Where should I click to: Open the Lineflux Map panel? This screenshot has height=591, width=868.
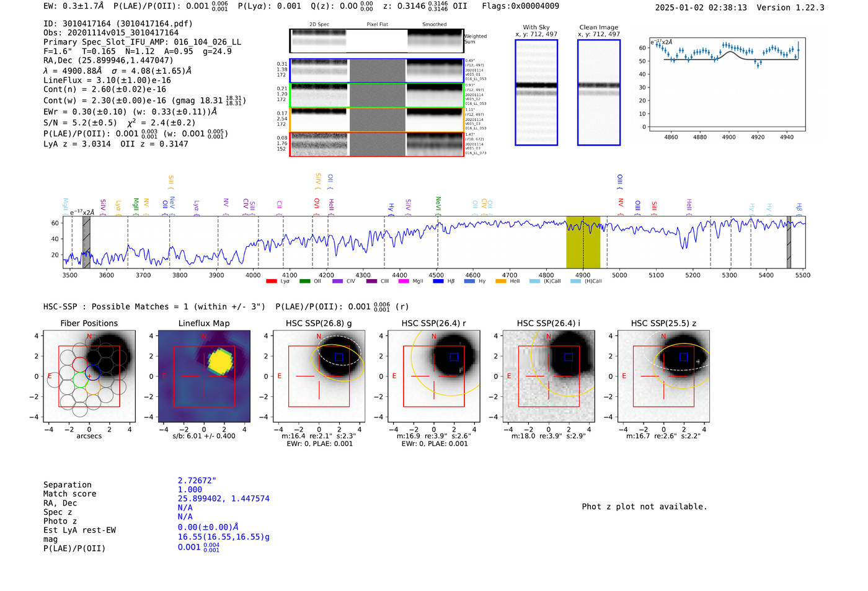(x=204, y=376)
